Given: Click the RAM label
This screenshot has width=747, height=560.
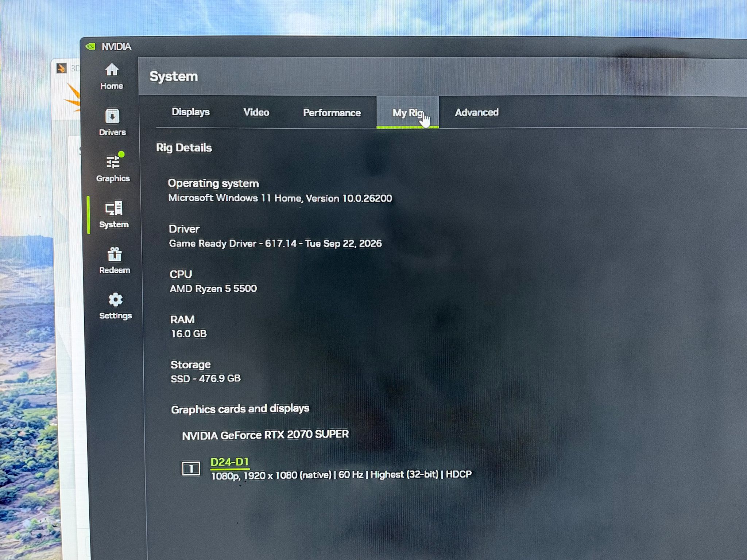Looking at the screenshot, I should click(182, 320).
